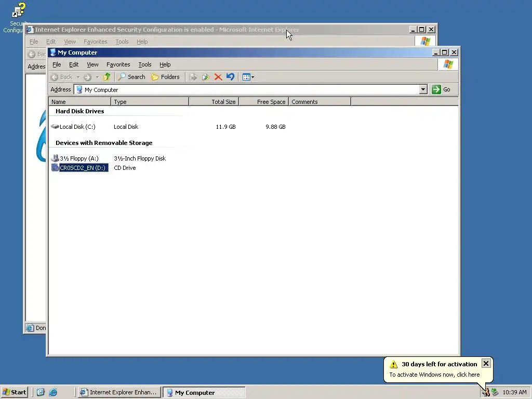Click the green Go button
Viewport: 532px width, 399px height.
pos(441,89)
